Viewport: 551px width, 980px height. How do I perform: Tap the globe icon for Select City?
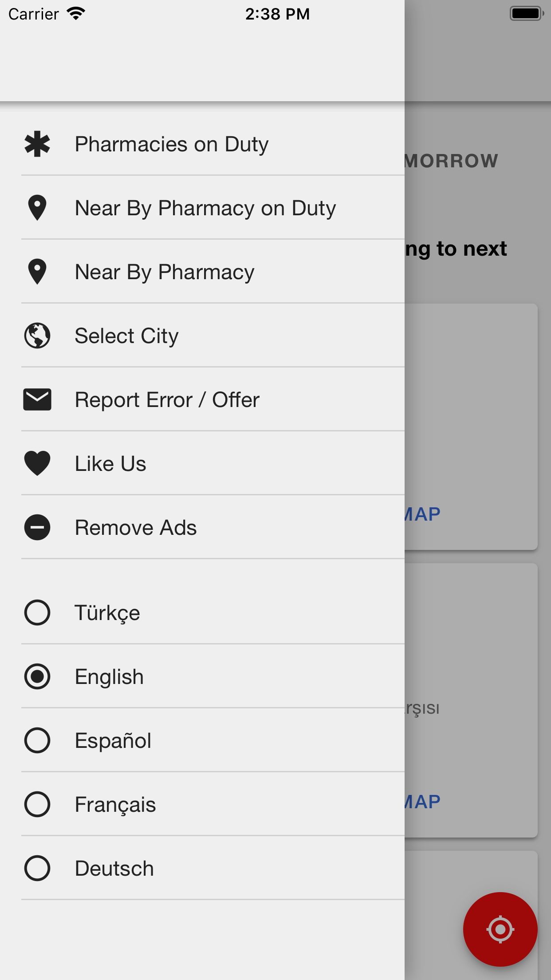point(37,336)
